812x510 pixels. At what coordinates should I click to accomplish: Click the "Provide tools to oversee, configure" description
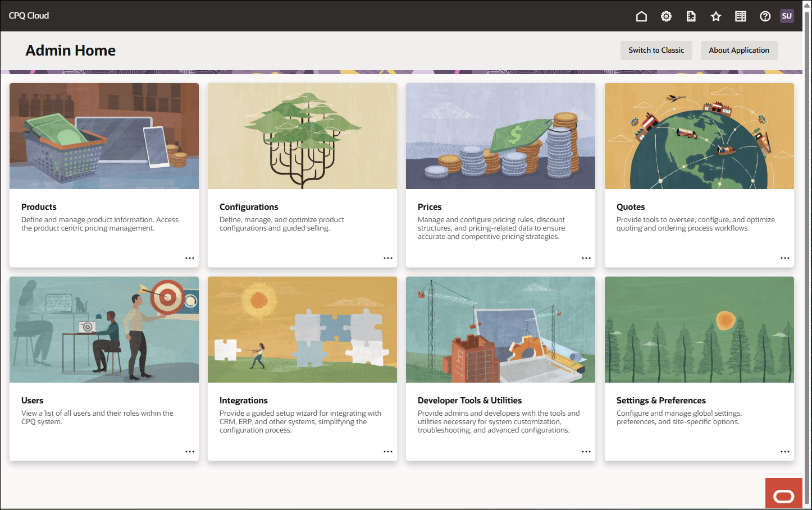click(695, 224)
